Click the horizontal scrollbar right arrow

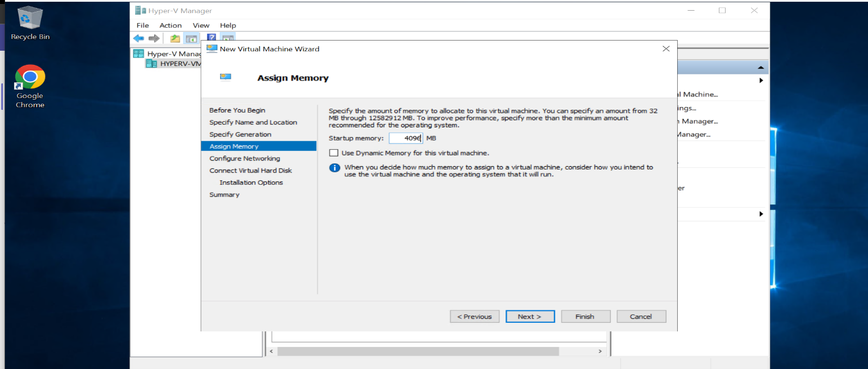(x=599, y=352)
